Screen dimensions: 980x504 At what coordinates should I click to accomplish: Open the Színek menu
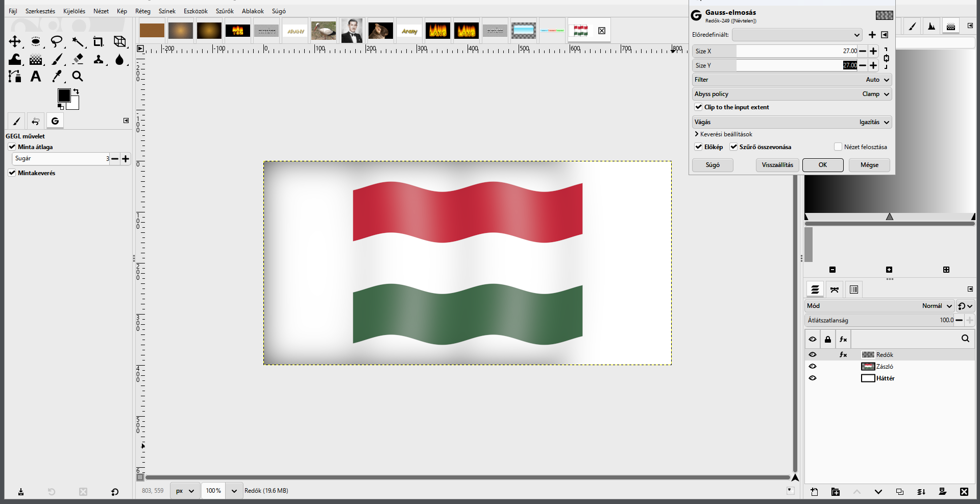[167, 11]
